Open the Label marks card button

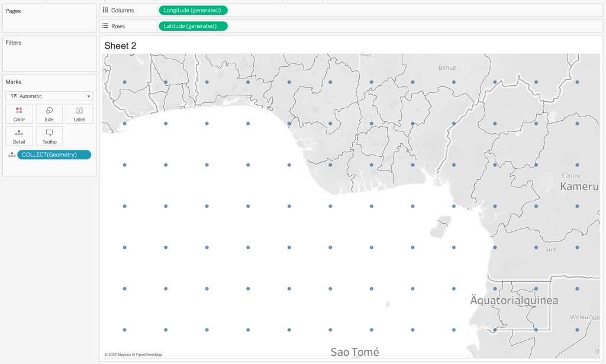pyautogui.click(x=79, y=114)
